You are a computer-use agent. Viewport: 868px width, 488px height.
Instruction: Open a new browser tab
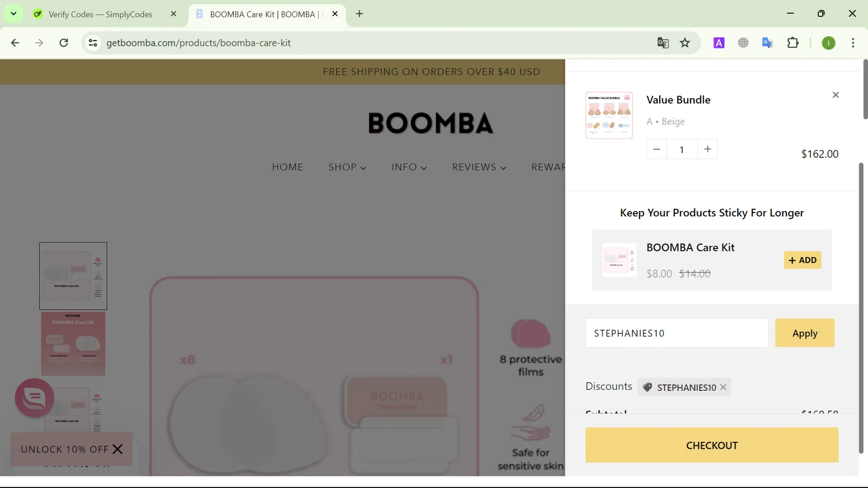[359, 14]
